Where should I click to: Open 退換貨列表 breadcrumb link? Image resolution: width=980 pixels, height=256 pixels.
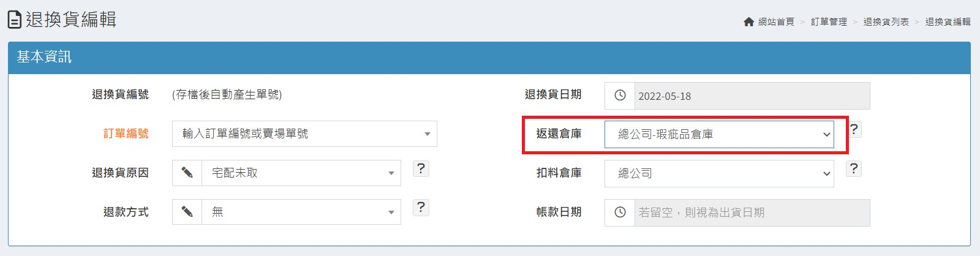(886, 22)
